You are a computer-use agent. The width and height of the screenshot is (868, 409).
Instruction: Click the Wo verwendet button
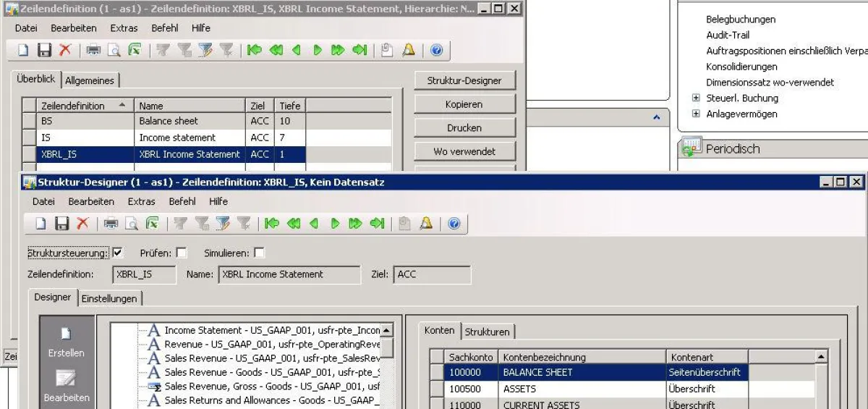pos(464,151)
